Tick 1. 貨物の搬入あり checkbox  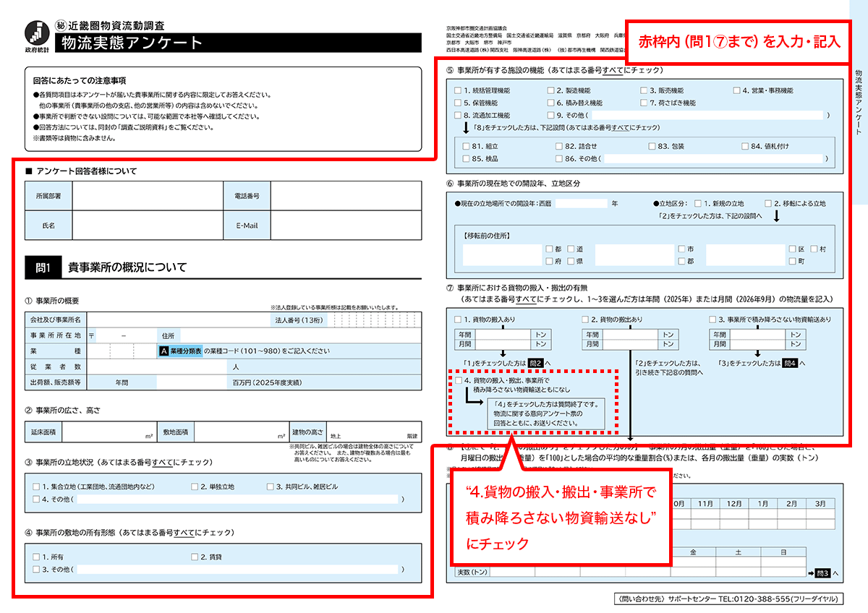click(x=458, y=320)
